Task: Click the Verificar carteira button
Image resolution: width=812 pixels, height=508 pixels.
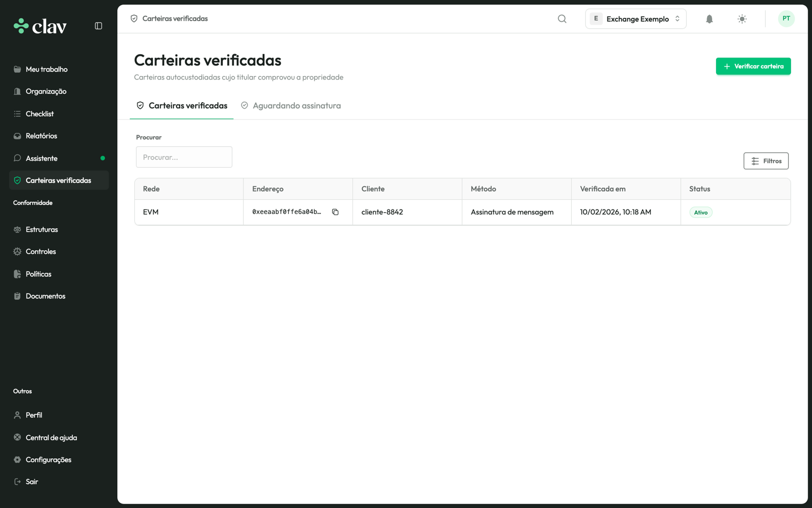Action: click(x=753, y=66)
